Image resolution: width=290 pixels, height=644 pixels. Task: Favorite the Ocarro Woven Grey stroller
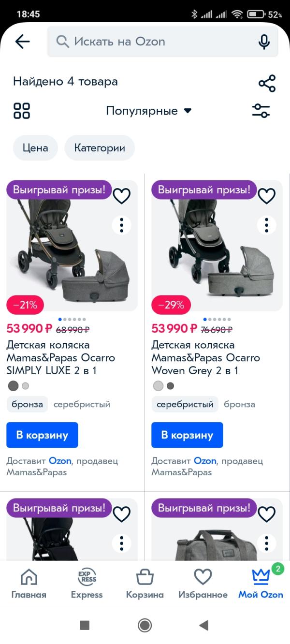click(x=266, y=196)
